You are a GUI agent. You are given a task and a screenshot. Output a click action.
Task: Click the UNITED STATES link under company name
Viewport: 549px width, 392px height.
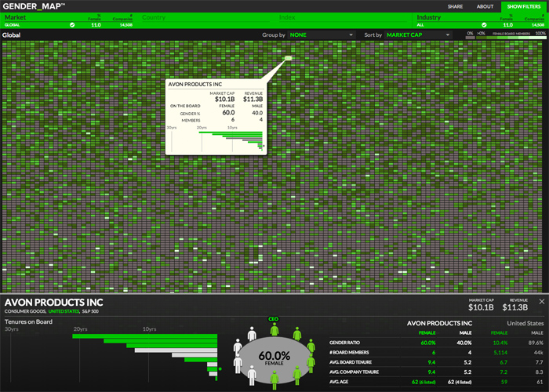[x=64, y=311]
